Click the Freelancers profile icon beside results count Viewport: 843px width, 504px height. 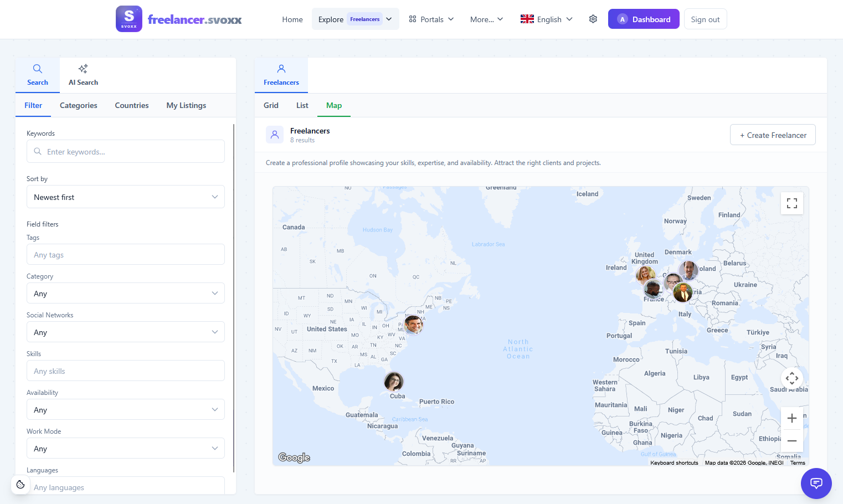click(x=275, y=135)
